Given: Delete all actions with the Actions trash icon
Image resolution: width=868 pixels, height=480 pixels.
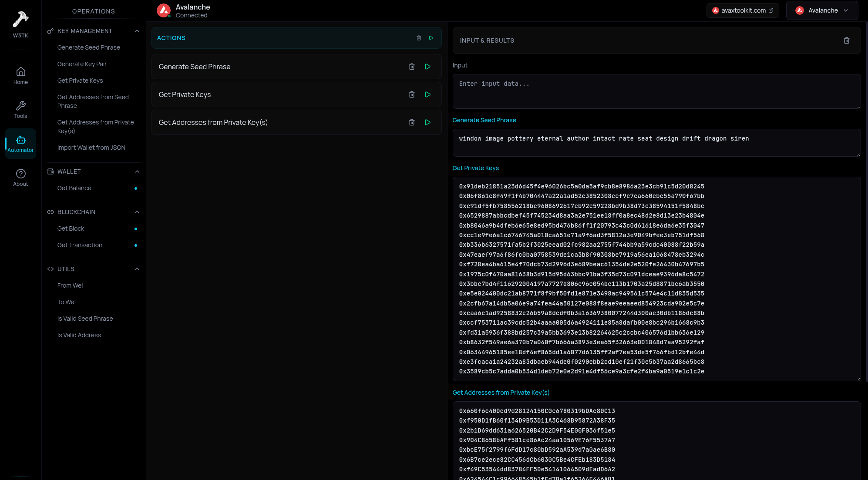Looking at the screenshot, I should [419, 38].
